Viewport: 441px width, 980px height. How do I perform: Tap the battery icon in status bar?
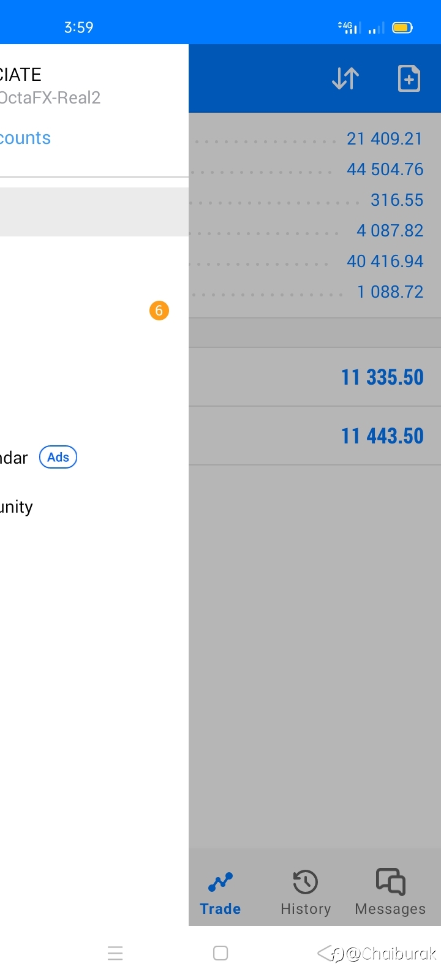(x=402, y=28)
